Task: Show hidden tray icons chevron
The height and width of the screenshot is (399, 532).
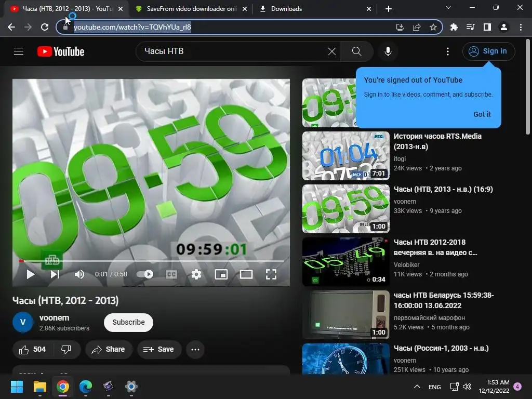Action: (x=417, y=387)
